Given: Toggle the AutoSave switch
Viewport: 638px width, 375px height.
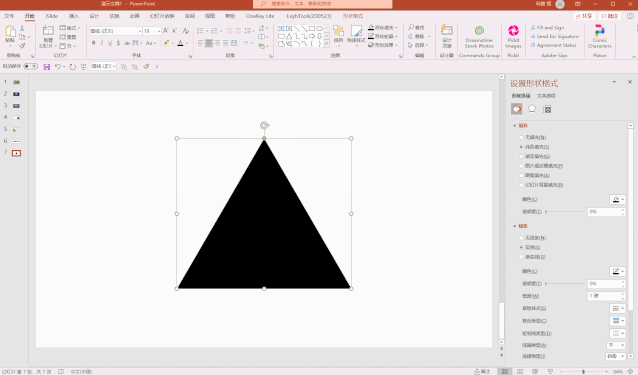Looking at the screenshot, I should pyautogui.click(x=31, y=66).
